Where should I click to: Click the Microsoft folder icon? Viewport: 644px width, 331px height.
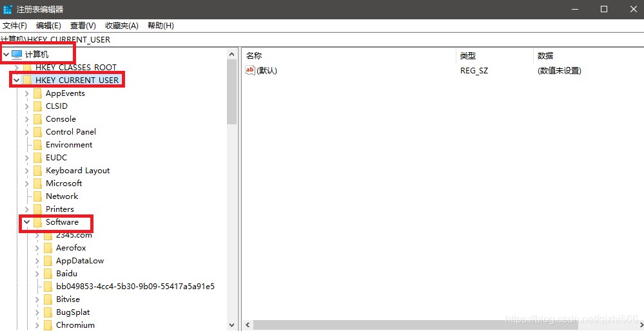pyautogui.click(x=38, y=184)
